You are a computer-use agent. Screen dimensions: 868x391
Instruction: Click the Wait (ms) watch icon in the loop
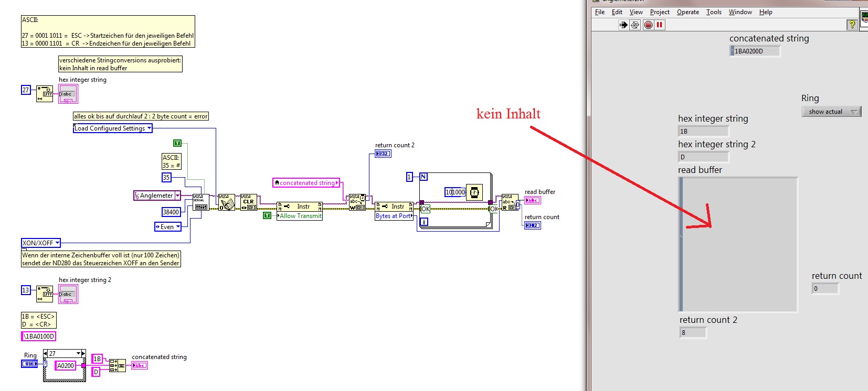point(474,192)
